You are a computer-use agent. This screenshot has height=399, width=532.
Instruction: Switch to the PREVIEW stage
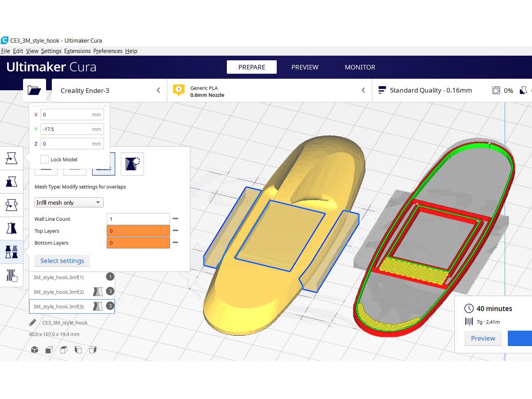305,67
